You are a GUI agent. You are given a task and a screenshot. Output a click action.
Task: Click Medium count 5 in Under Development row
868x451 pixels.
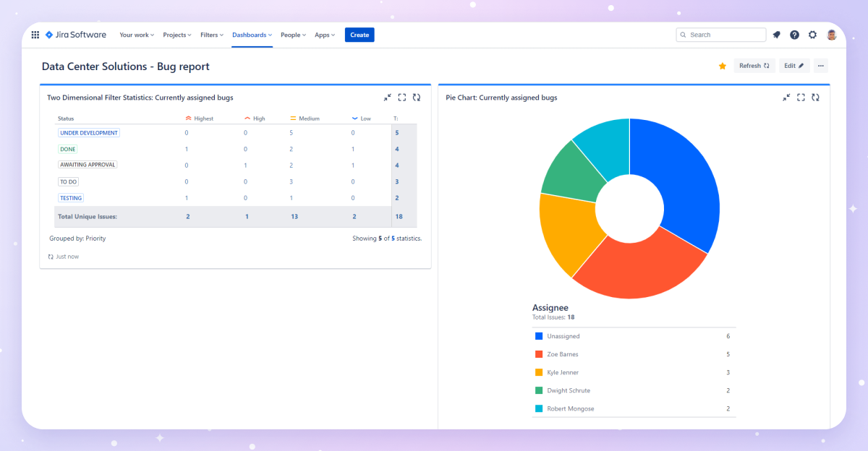click(291, 133)
